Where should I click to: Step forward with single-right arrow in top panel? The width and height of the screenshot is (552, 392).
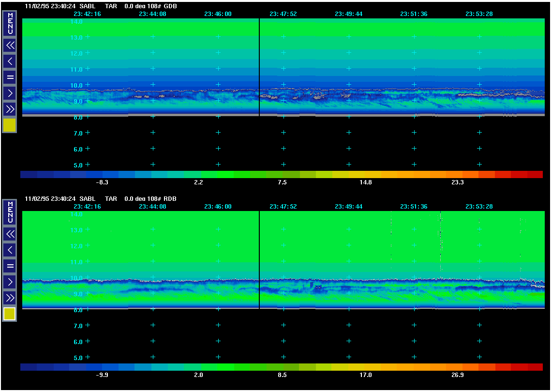tap(10, 93)
